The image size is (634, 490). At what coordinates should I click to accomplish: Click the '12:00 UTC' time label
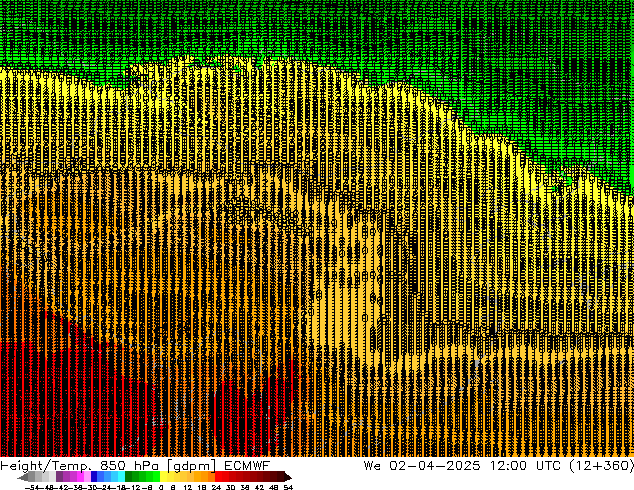[x=525, y=465]
